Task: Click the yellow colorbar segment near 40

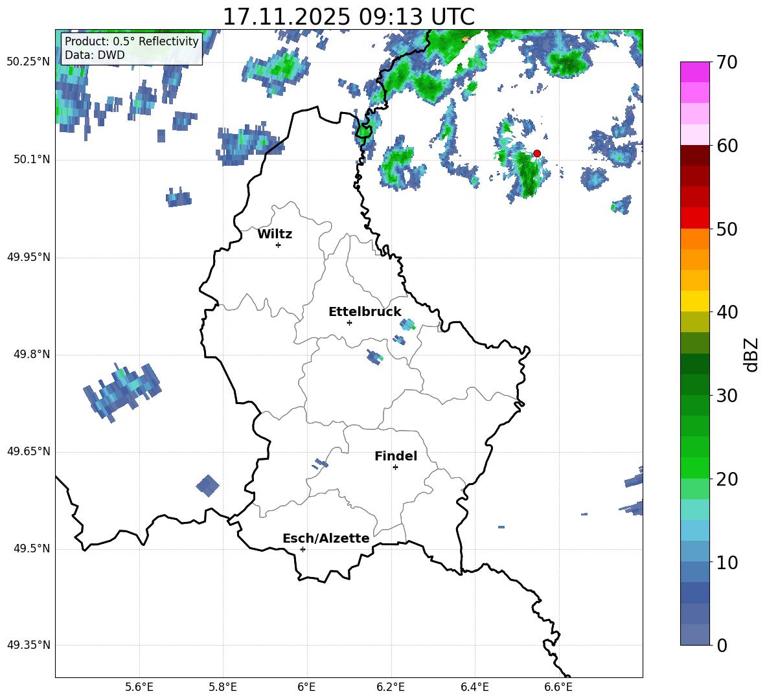Action: pos(694,301)
